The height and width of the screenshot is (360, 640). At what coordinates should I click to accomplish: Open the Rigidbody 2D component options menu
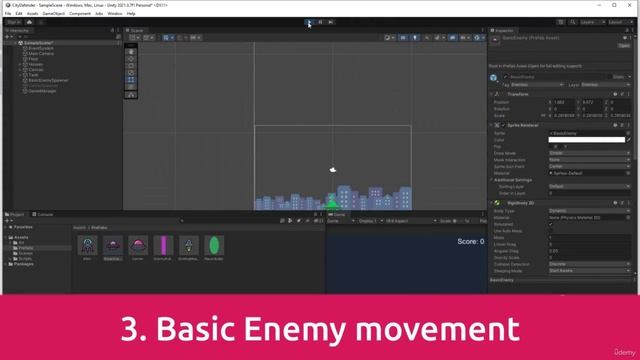[x=629, y=203]
